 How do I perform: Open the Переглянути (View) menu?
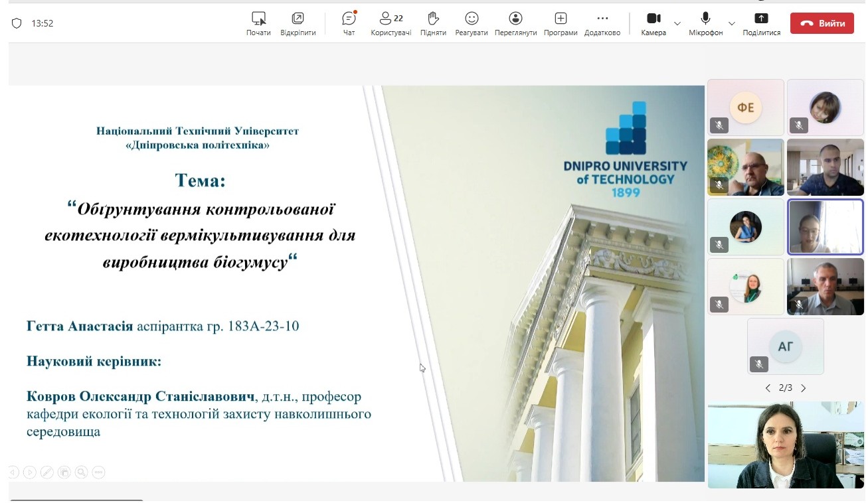[515, 23]
